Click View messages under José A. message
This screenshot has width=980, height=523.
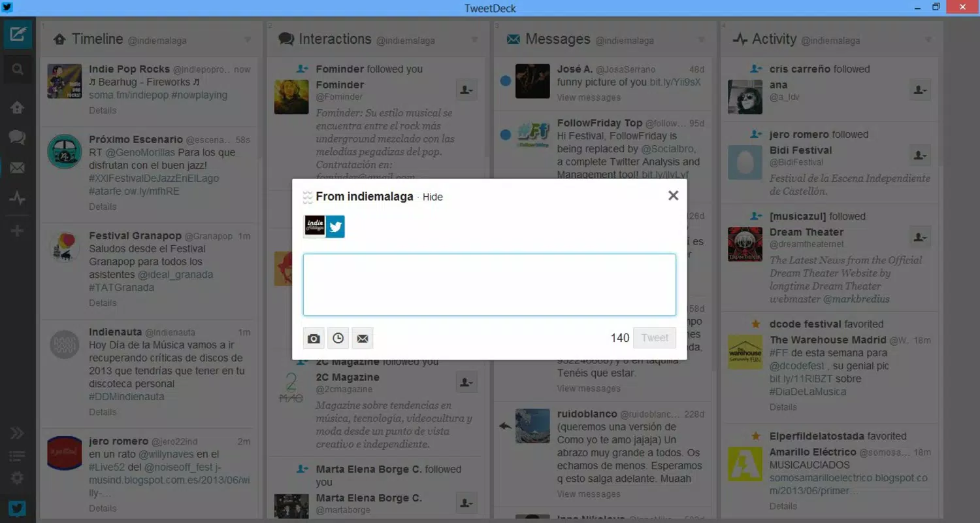click(589, 97)
